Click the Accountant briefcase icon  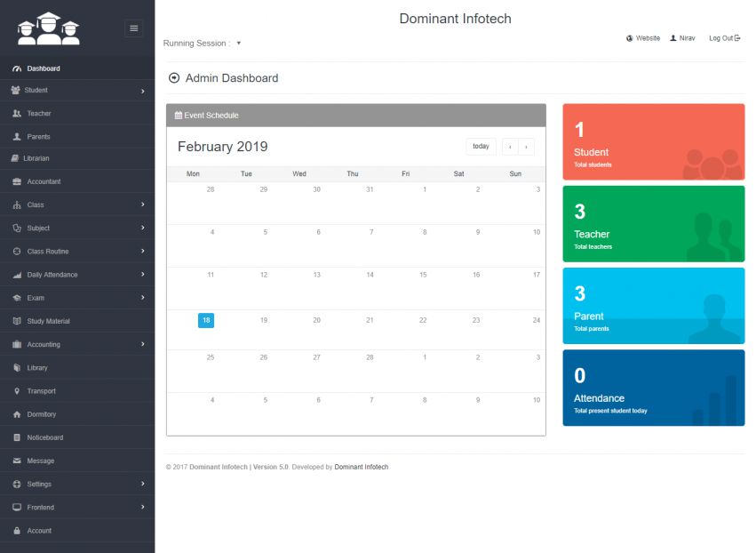(17, 181)
